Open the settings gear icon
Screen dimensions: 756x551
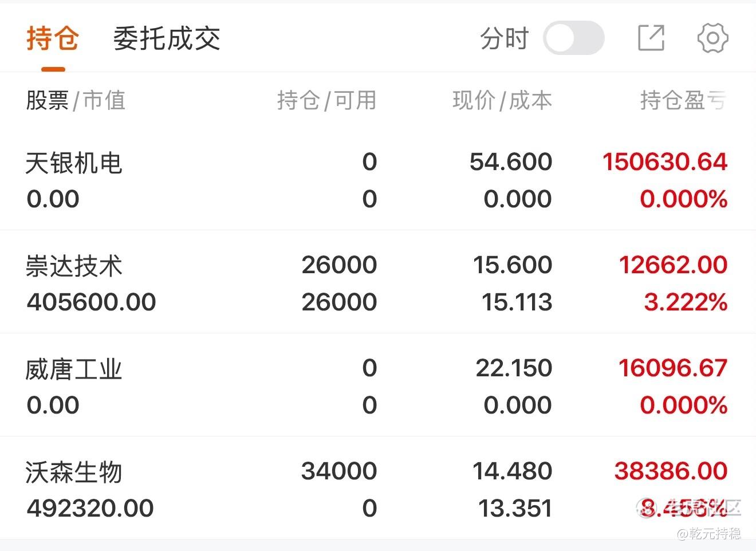pos(713,38)
